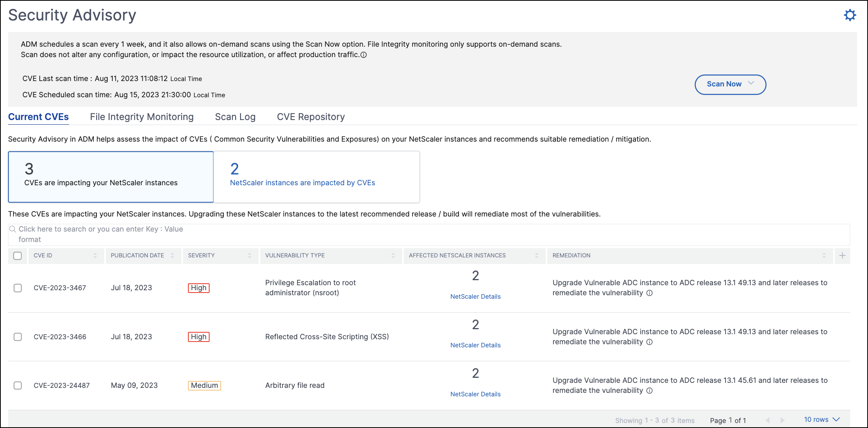This screenshot has height=428, width=868.
Task: Show remediation info icon for CVE-2023-3466
Action: 650,342
